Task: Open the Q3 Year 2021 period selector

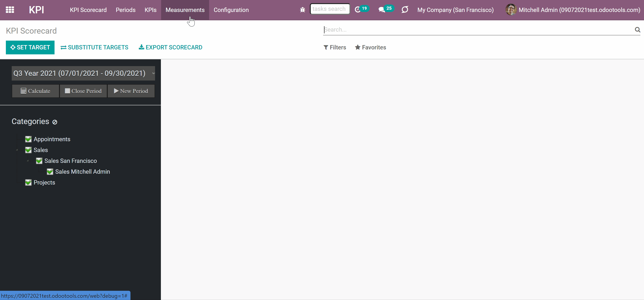Action: coord(83,73)
